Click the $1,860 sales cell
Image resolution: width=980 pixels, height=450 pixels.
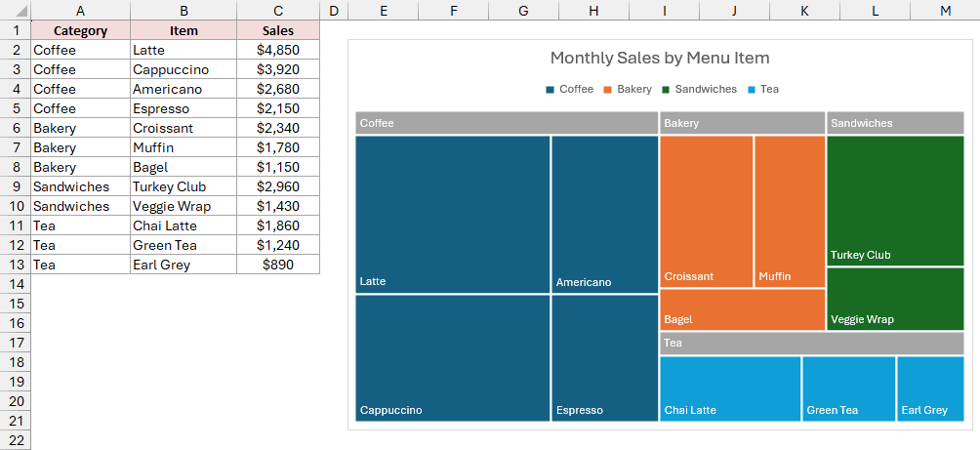[278, 225]
